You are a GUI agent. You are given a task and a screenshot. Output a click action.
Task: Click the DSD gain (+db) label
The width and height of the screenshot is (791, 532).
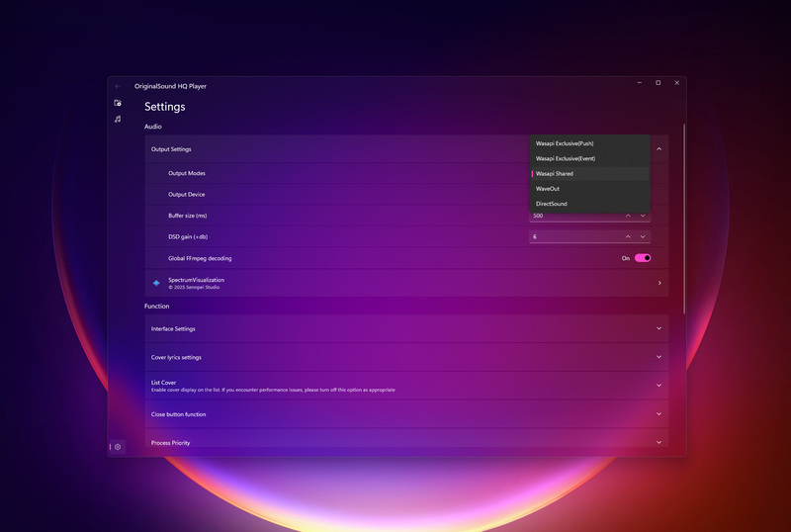click(188, 236)
